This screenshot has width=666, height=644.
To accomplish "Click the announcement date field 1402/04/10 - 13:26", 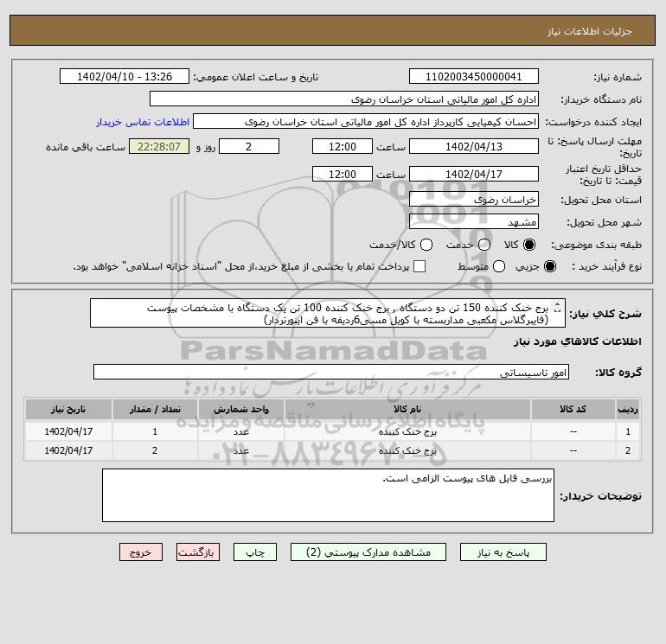I will (125, 76).
